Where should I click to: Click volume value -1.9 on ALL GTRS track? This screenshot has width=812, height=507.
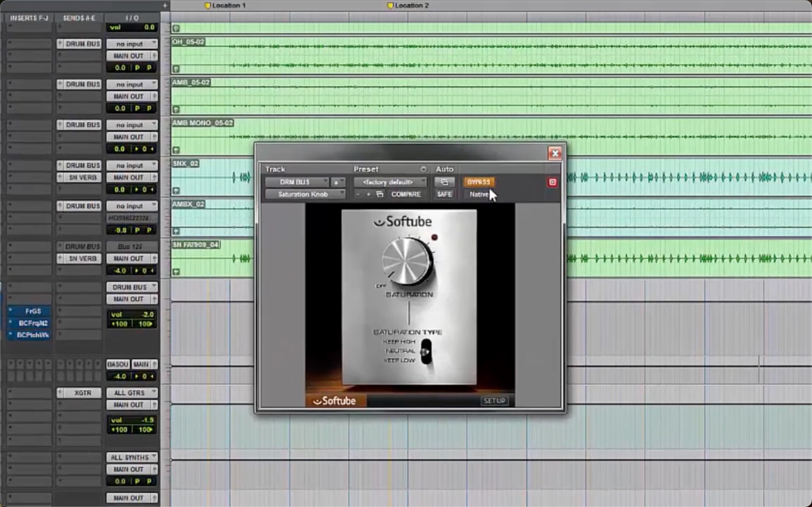click(x=148, y=420)
